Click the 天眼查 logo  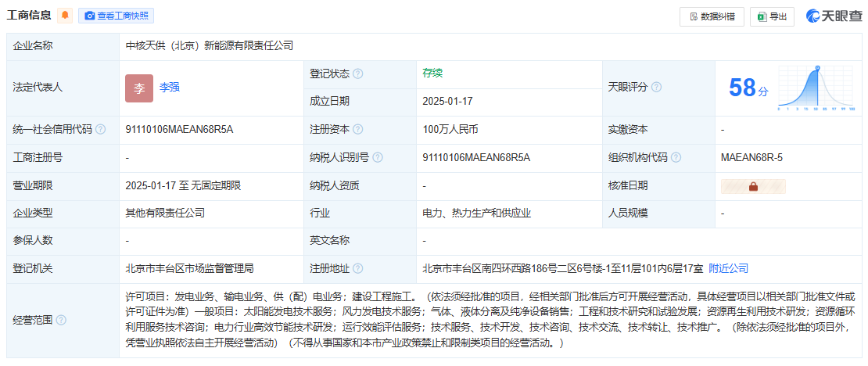(833, 16)
